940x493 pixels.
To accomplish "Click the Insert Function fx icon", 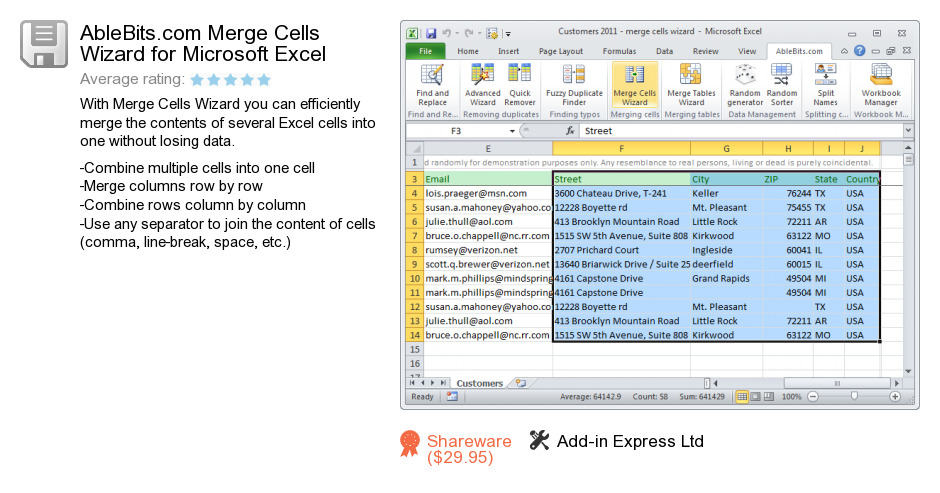I will tap(570, 131).
